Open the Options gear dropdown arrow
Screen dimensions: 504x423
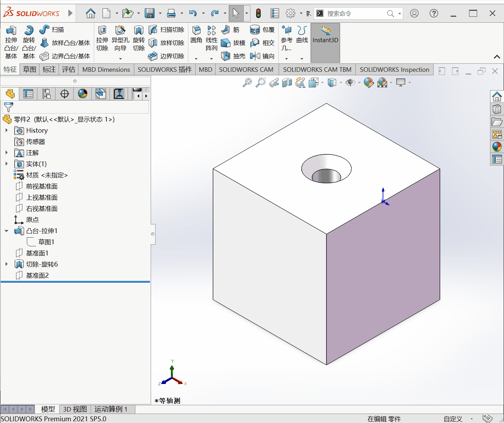point(301,14)
